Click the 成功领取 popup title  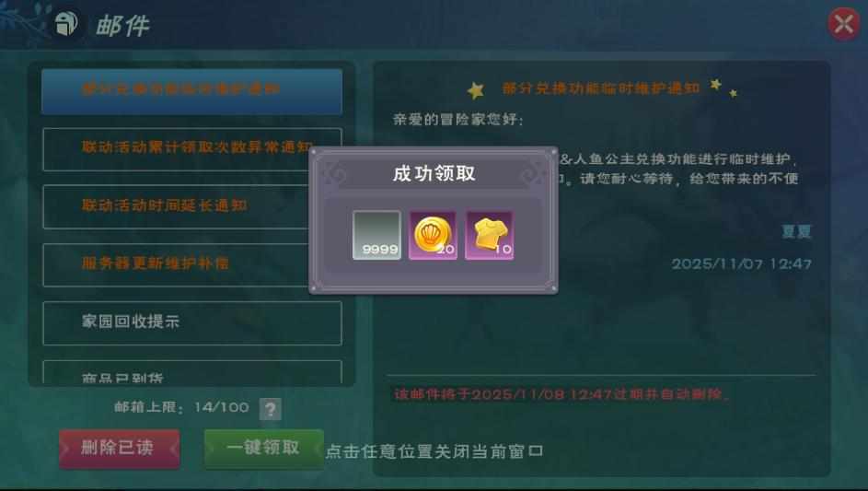coord(434,173)
